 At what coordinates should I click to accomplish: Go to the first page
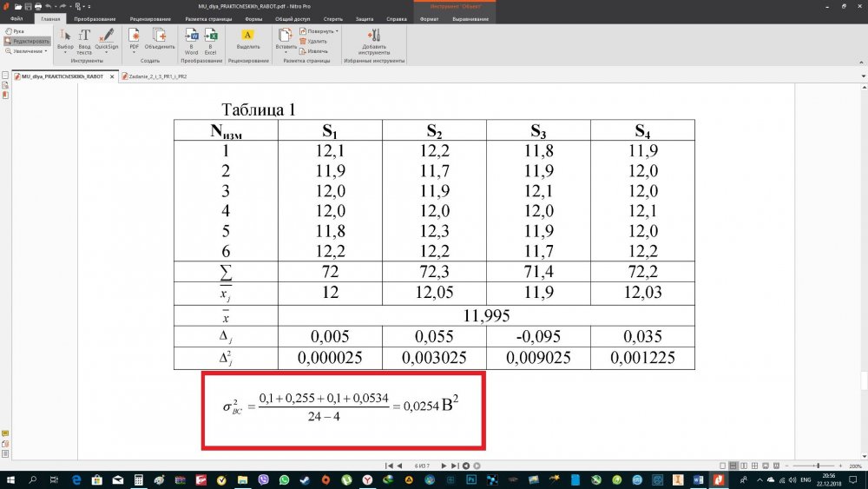click(x=389, y=466)
